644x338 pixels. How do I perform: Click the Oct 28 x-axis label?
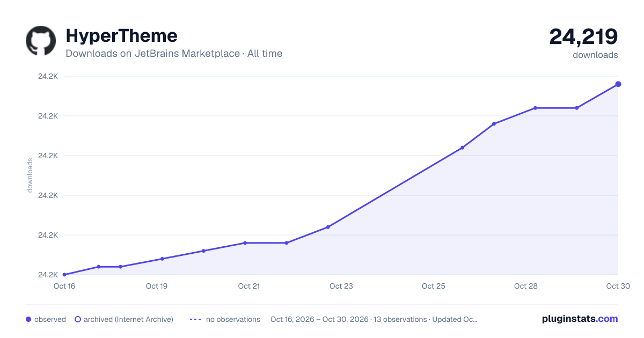coord(526,286)
